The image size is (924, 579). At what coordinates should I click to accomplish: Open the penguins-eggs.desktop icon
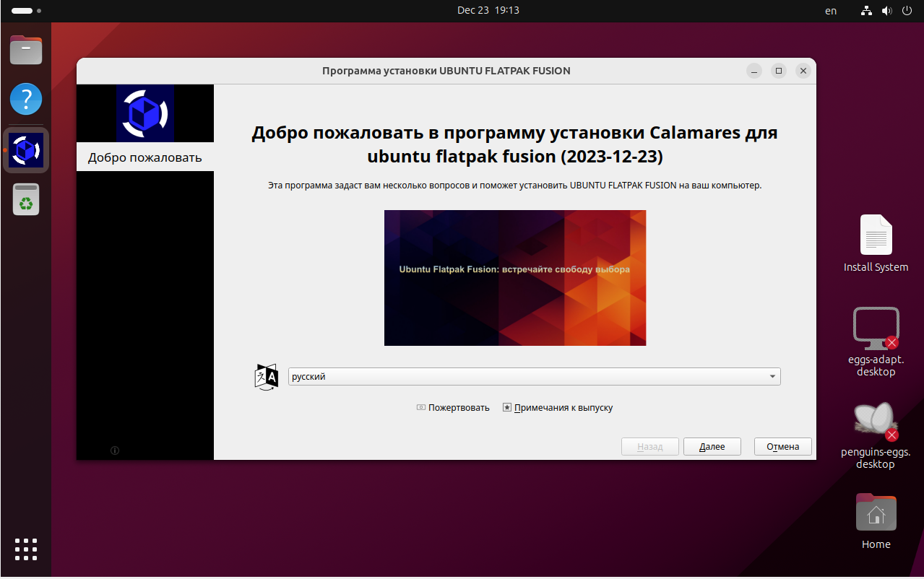(876, 435)
